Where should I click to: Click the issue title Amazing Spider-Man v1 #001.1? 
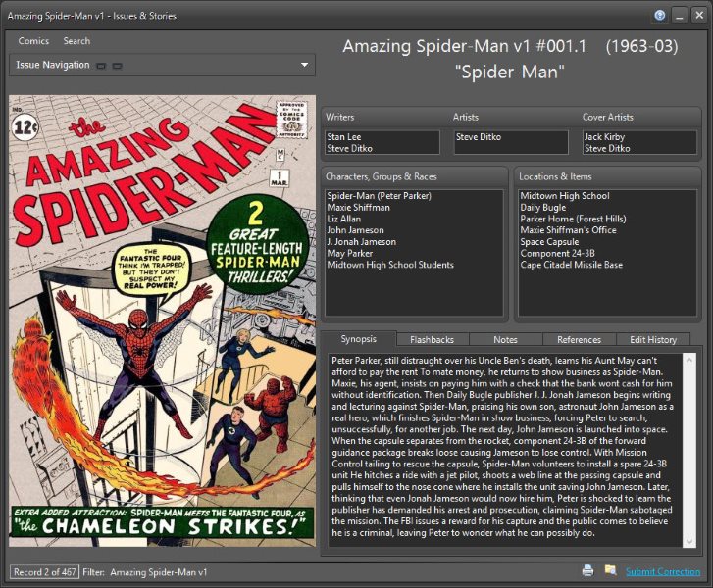click(x=465, y=46)
